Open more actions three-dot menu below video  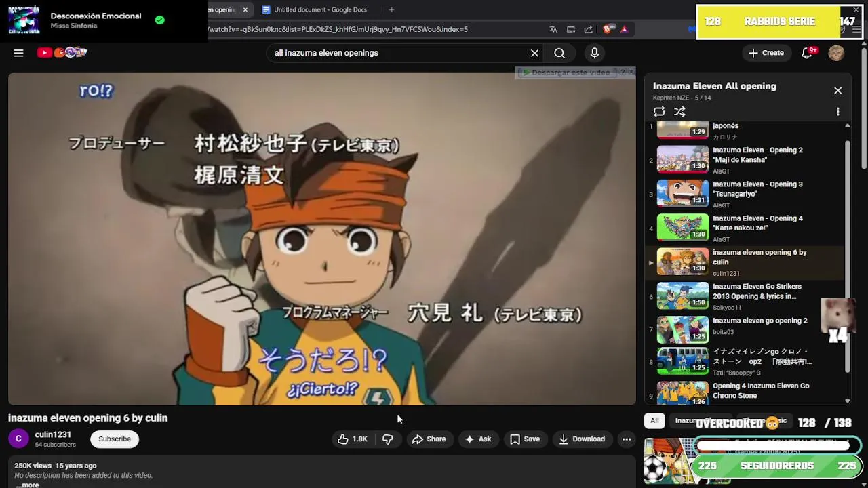tap(627, 439)
